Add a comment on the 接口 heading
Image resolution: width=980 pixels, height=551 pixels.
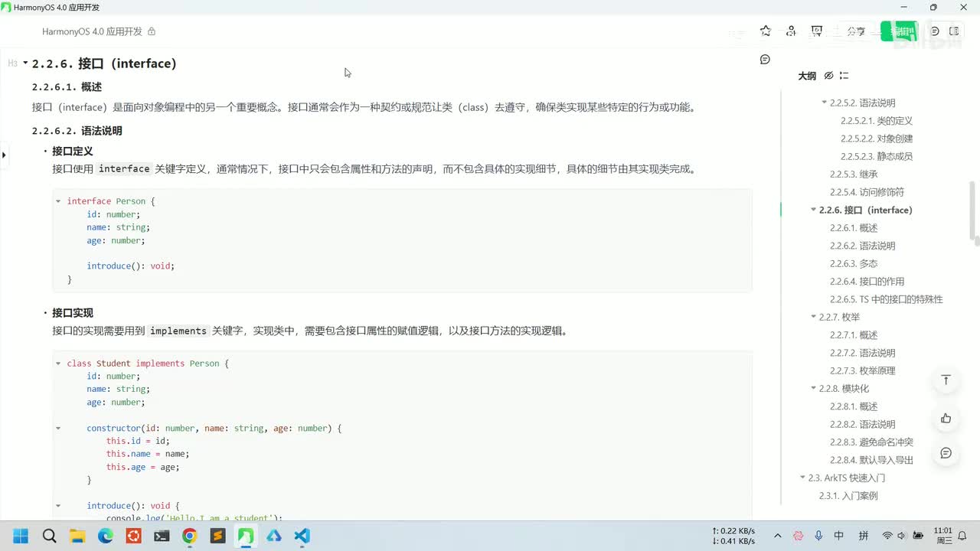765,60
